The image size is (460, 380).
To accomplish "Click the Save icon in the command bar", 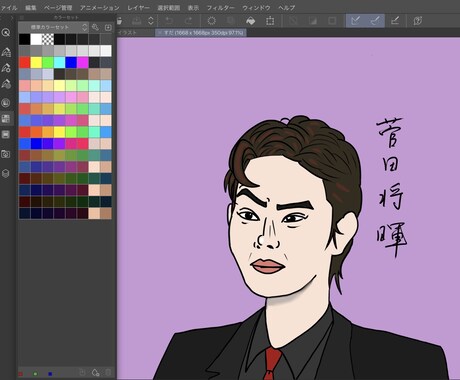I will pyautogui.click(x=136, y=21).
